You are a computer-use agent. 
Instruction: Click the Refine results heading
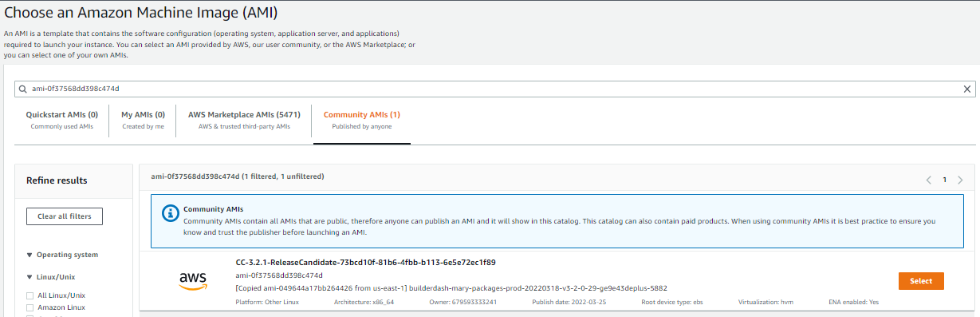[57, 180]
